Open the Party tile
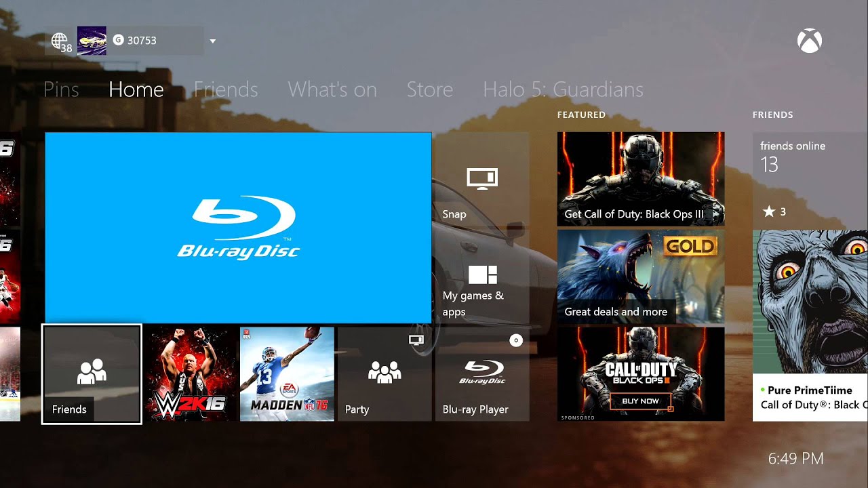Image resolution: width=868 pixels, height=488 pixels. coord(384,374)
